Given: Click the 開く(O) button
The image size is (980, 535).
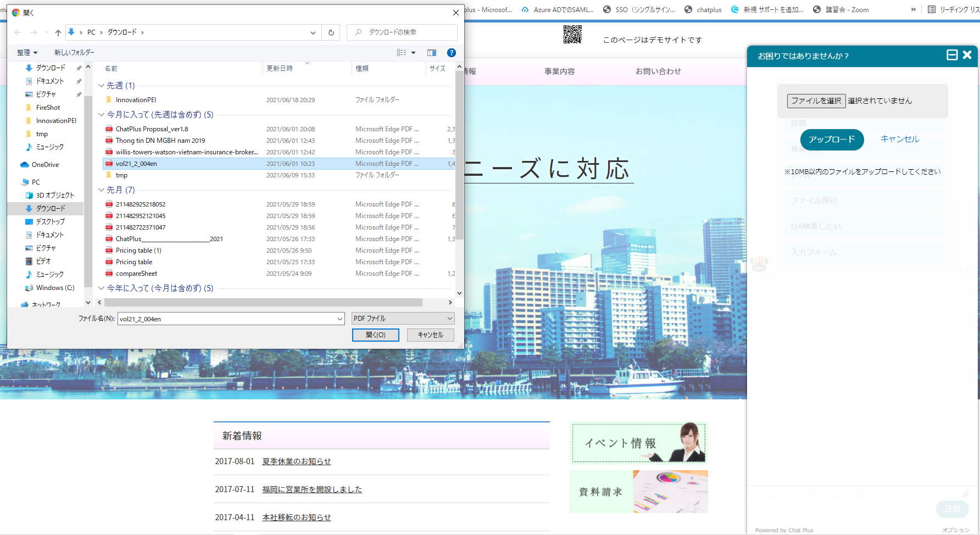Looking at the screenshot, I should coord(375,335).
